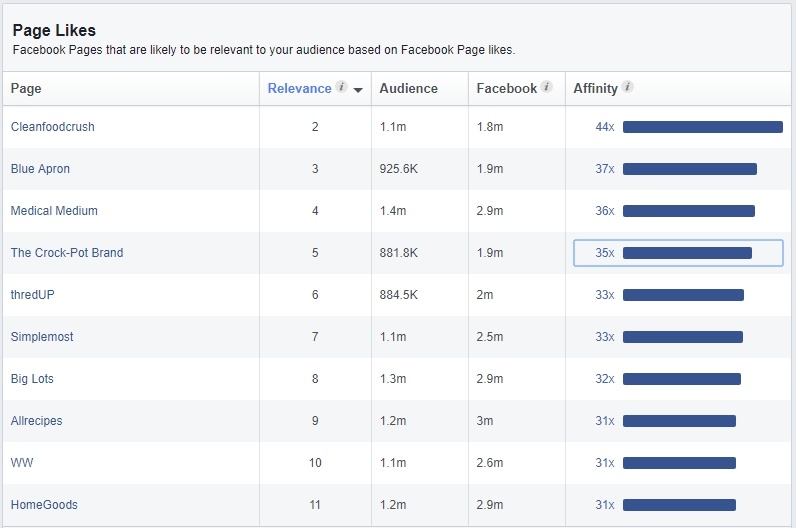Click the 32x affinity bar for Big Lots

(x=682, y=379)
